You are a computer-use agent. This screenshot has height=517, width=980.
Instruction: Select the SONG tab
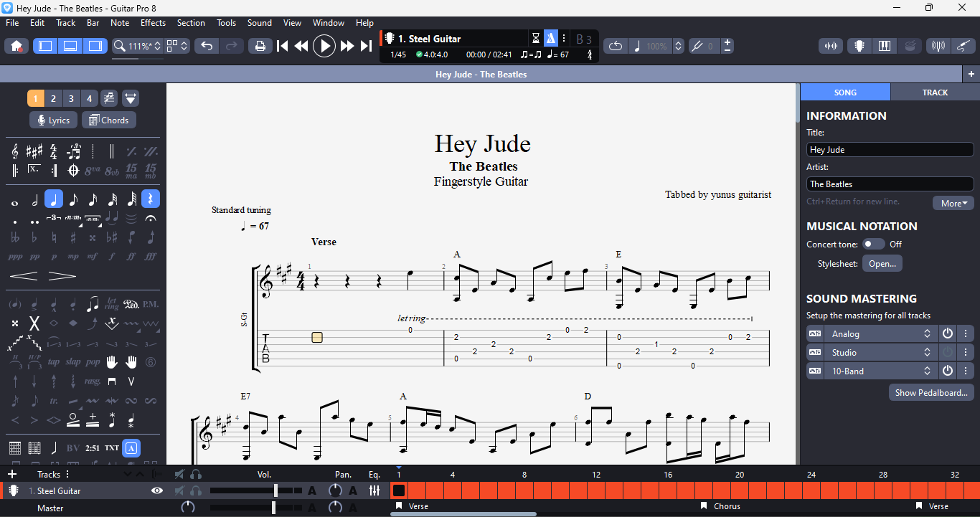coord(845,93)
